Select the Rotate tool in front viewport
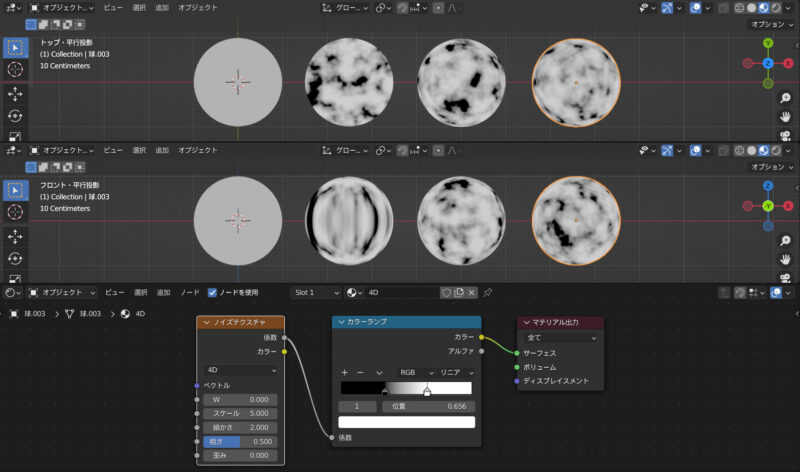Viewport: 800px width, 472px height. pyautogui.click(x=15, y=259)
